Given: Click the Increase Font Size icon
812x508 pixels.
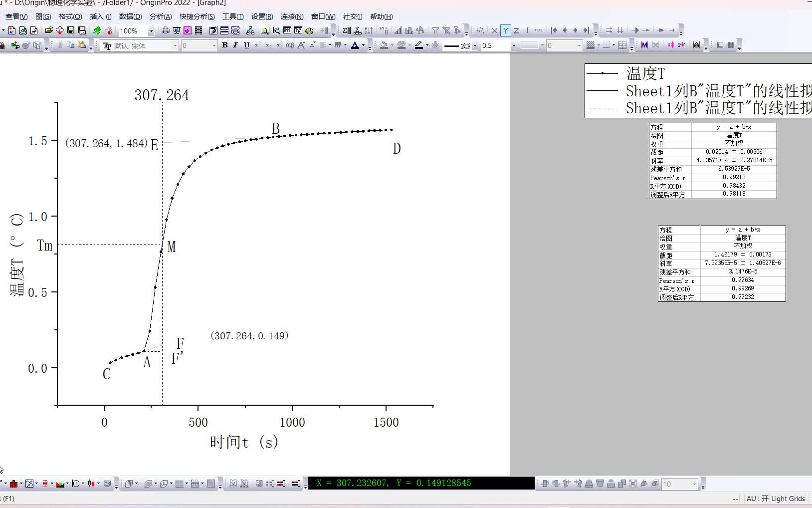Looking at the screenshot, I should 301,45.
